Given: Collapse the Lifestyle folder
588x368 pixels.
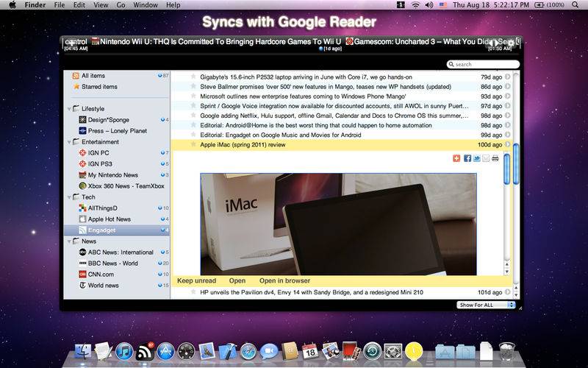Looking at the screenshot, I should coord(69,109).
